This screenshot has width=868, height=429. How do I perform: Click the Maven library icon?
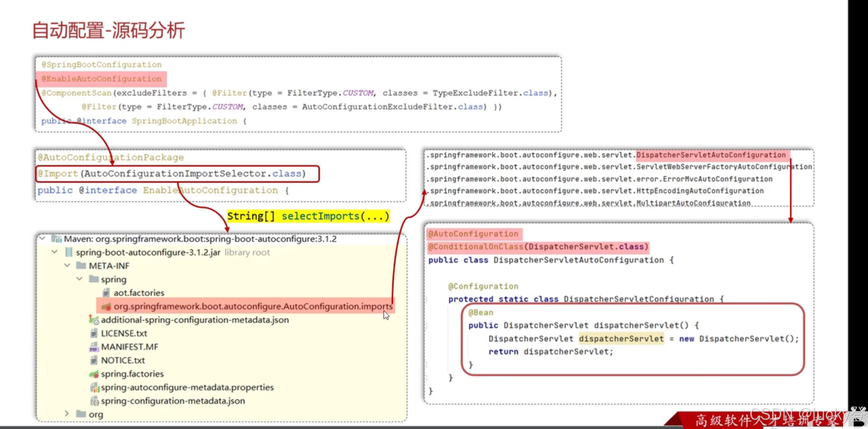coord(57,239)
